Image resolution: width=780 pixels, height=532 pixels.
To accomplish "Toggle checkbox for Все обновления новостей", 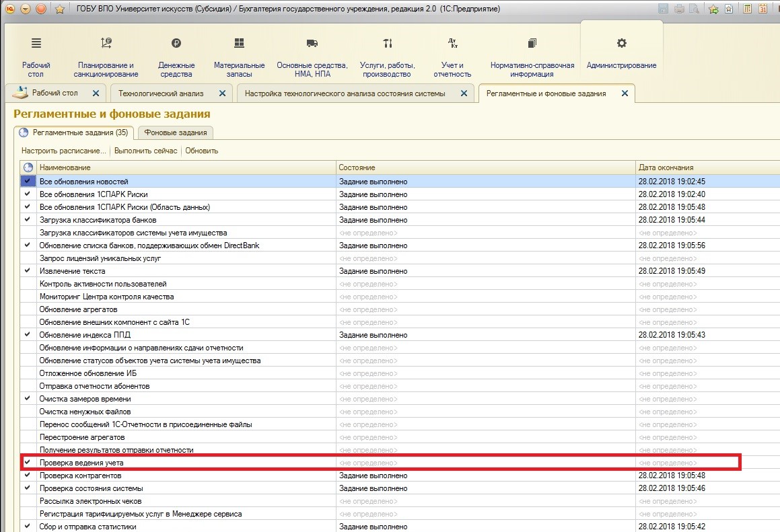I will click(28, 182).
